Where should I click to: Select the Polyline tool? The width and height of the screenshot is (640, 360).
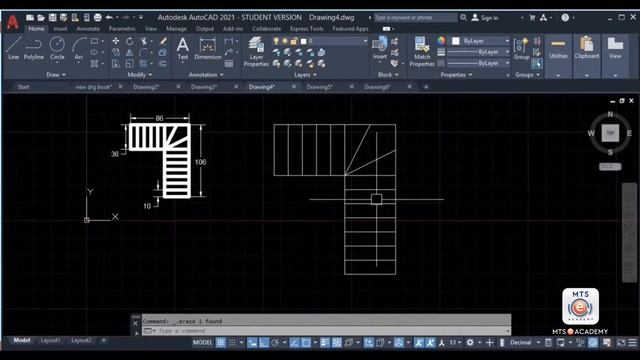tap(33, 48)
